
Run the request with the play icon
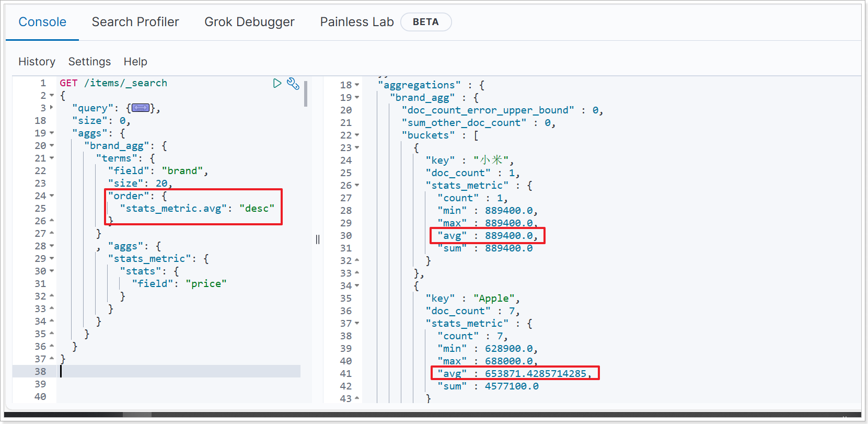pos(277,83)
